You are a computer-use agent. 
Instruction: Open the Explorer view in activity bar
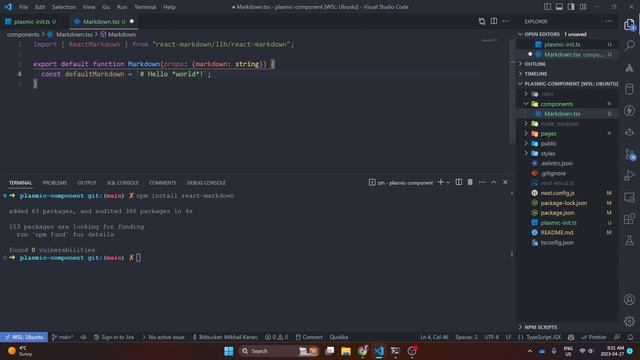[x=629, y=25]
